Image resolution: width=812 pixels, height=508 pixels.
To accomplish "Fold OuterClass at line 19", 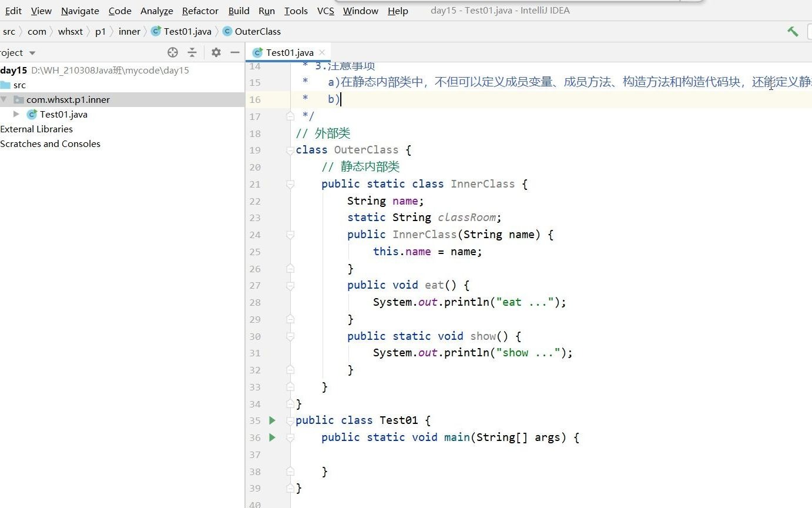I will coord(290,151).
